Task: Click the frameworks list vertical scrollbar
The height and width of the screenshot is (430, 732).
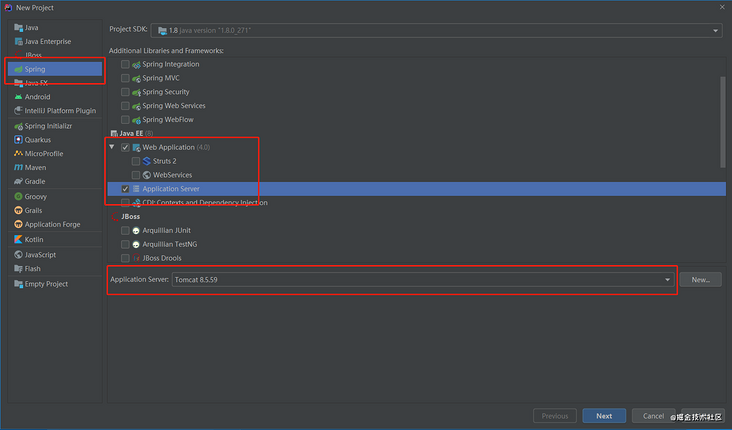Action: [x=723, y=122]
